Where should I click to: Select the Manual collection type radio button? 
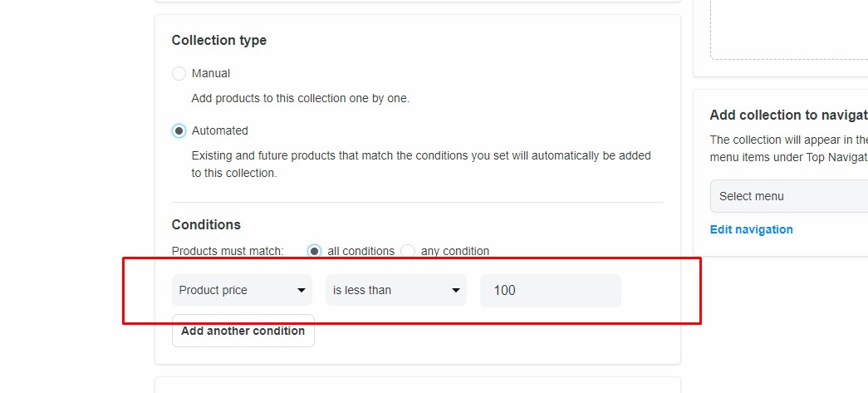click(x=179, y=74)
